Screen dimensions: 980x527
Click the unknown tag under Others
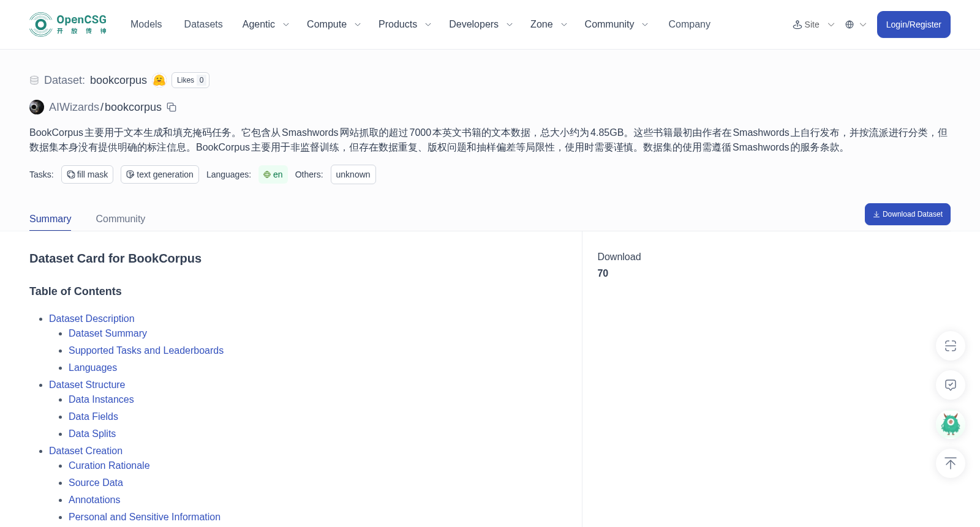[x=353, y=174]
